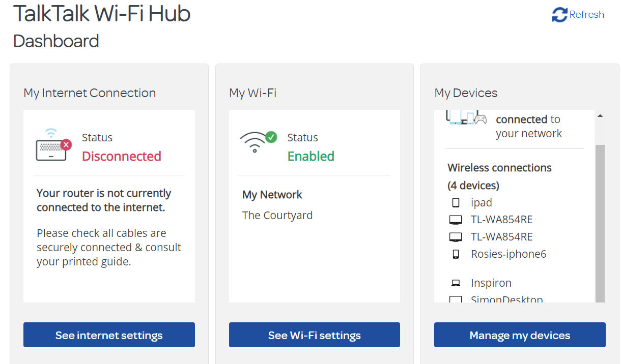
Task: Click the Refresh link text
Action: 585,14
